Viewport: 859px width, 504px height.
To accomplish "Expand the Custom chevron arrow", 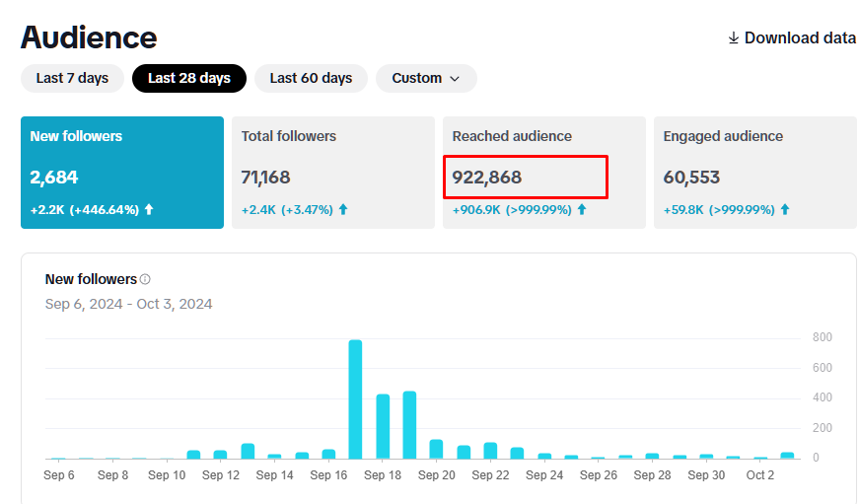I will pyautogui.click(x=455, y=79).
